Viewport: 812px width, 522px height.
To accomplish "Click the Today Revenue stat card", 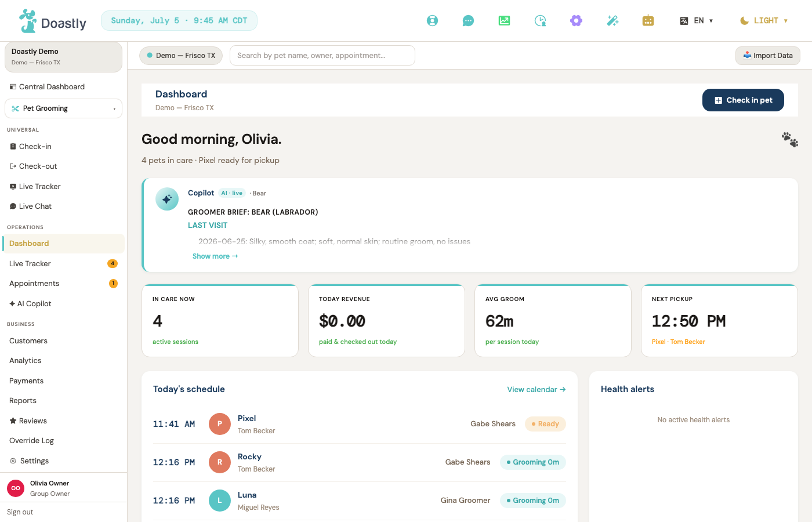I will (387, 321).
